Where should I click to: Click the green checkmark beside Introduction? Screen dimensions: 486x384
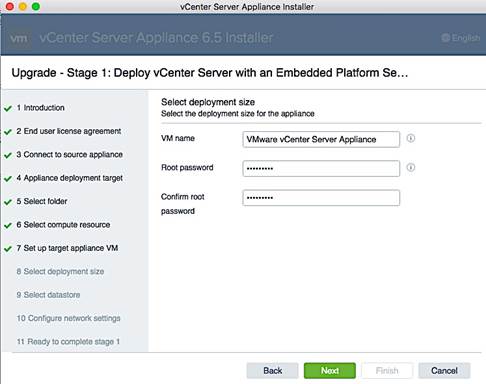click(8, 108)
